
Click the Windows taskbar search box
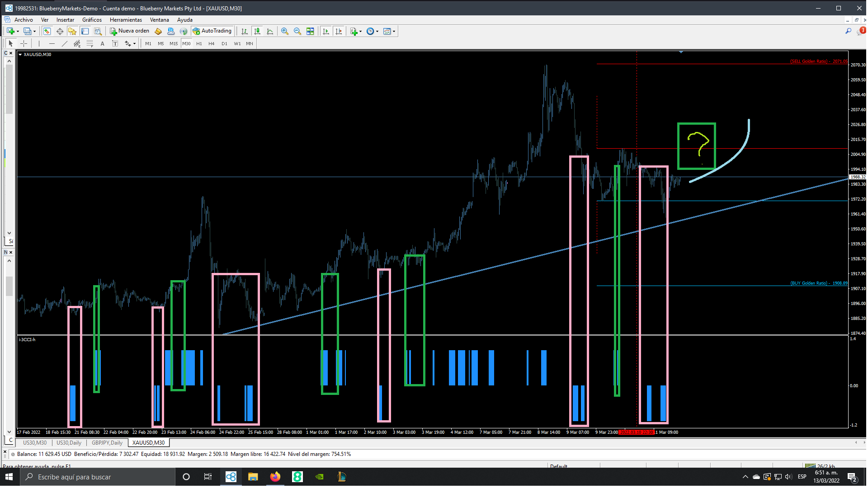pyautogui.click(x=97, y=477)
